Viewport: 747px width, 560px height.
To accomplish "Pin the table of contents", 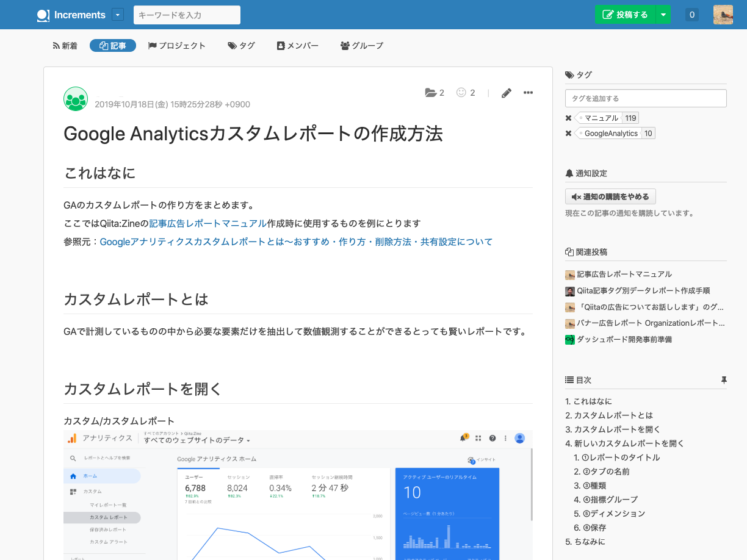I will coord(724,380).
